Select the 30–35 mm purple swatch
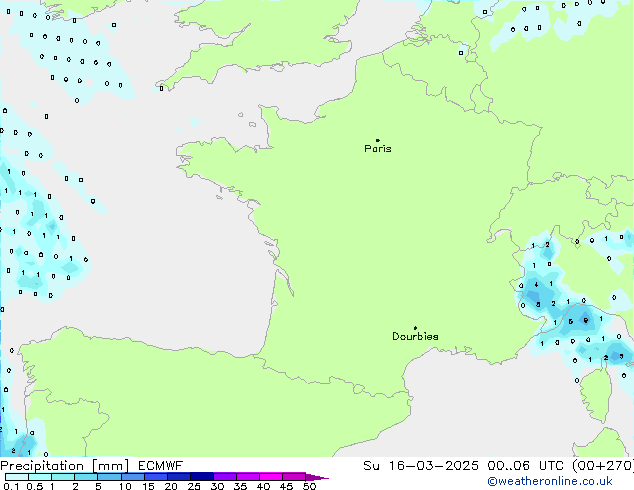 (224, 477)
